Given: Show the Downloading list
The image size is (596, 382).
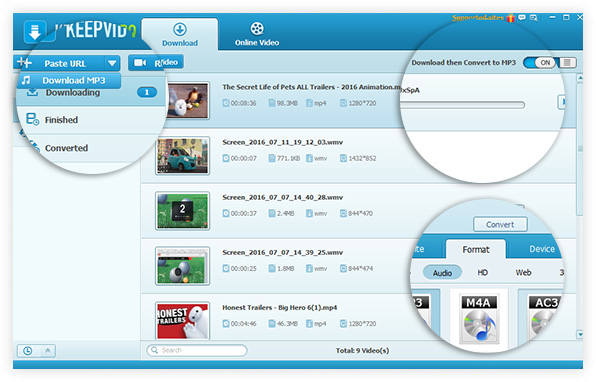Looking at the screenshot, I should point(91,92).
